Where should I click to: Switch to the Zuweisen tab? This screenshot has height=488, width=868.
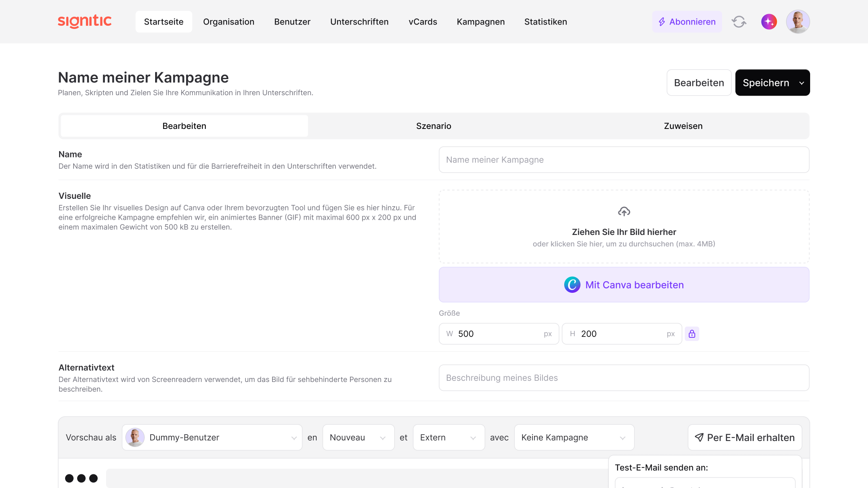(683, 126)
